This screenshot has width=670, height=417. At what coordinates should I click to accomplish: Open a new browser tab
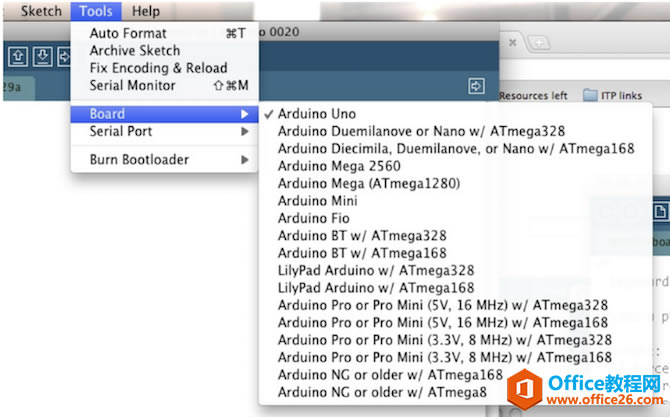[539, 43]
